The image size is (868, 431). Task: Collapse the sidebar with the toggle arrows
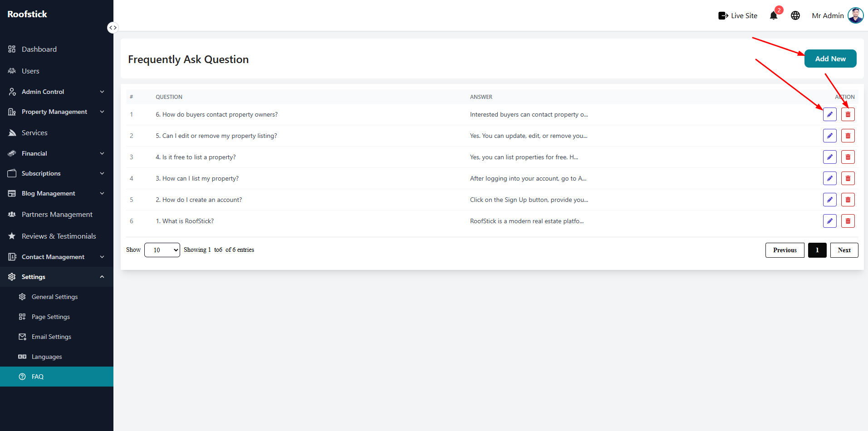[x=113, y=28]
